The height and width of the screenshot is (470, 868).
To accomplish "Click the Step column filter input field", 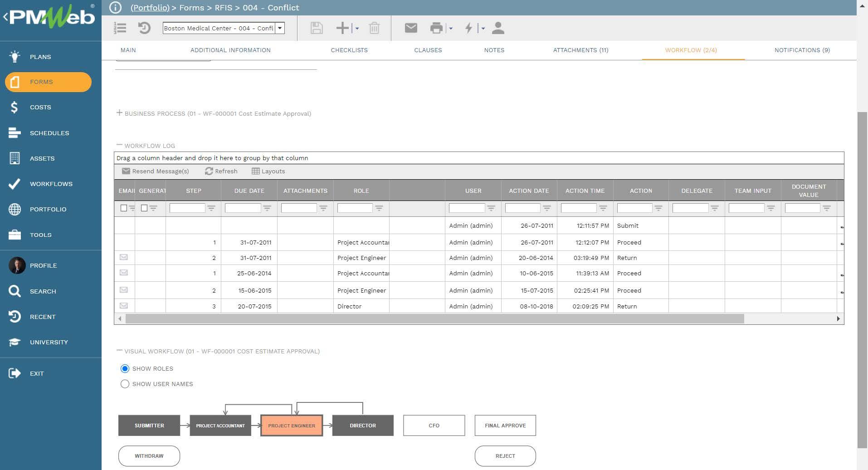I will click(187, 208).
